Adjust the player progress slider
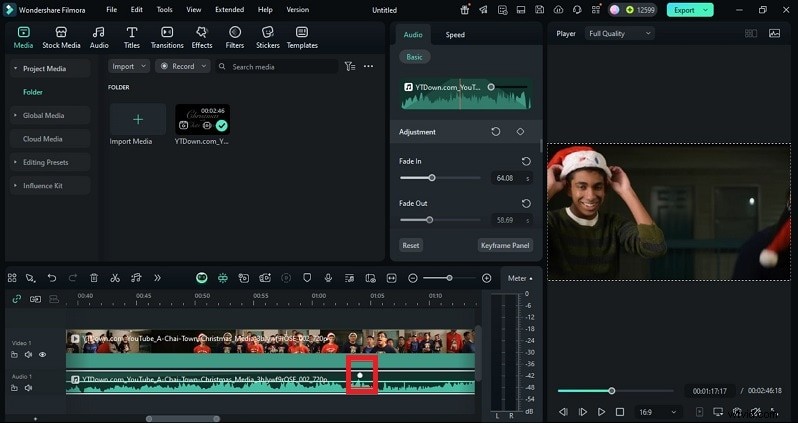Image resolution: width=798 pixels, height=424 pixels. point(612,391)
